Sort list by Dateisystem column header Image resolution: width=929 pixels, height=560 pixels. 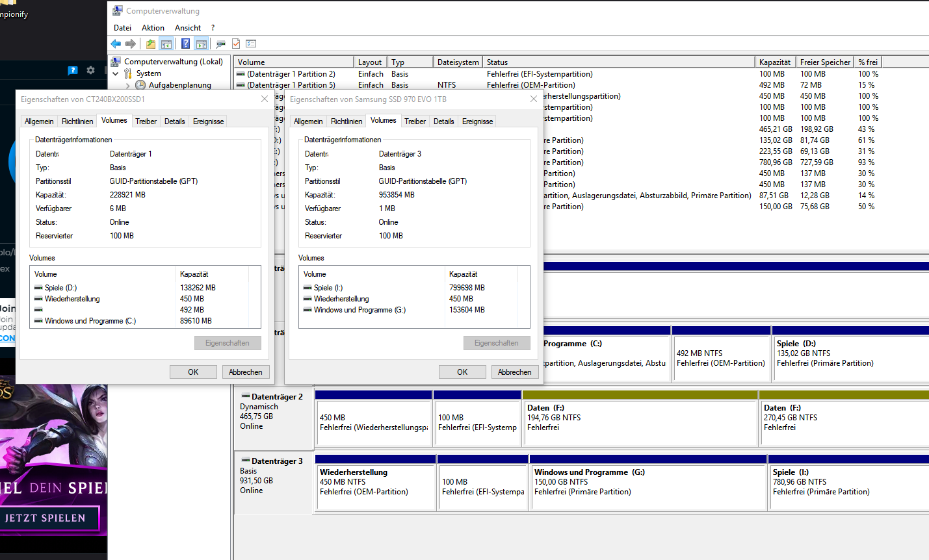click(458, 62)
